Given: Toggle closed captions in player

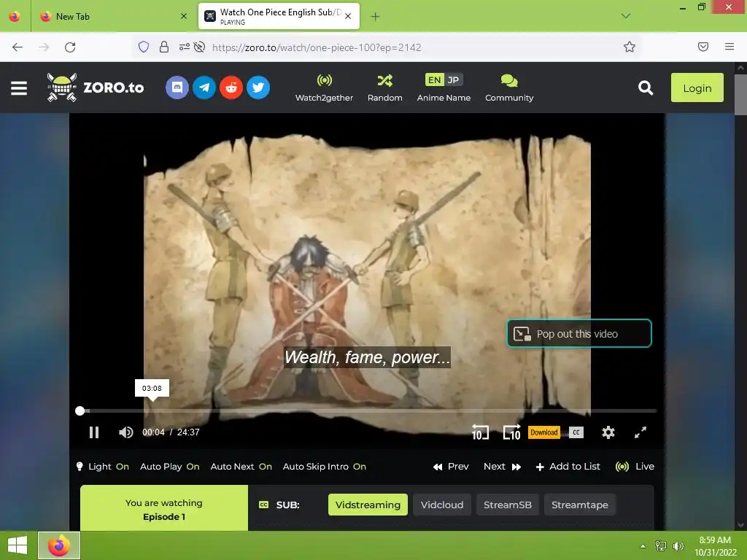Looking at the screenshot, I should [576, 432].
